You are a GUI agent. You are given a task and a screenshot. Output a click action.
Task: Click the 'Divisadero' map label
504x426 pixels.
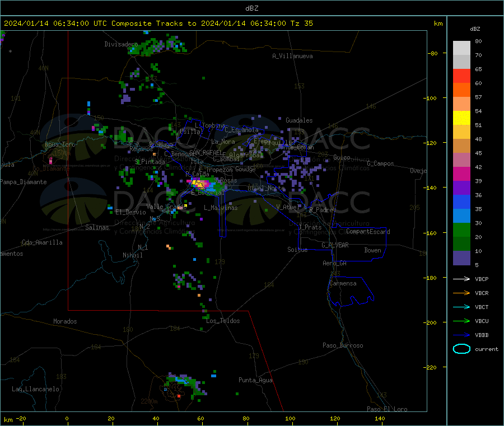coord(121,44)
